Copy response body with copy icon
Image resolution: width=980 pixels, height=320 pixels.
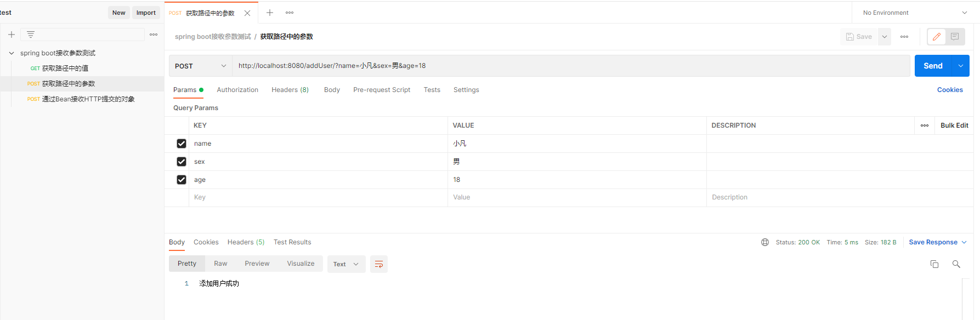coord(934,264)
